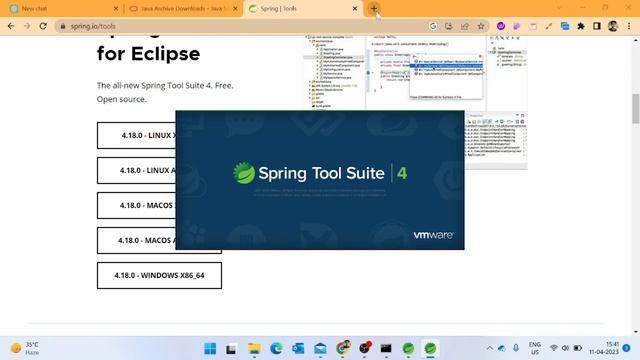640x360 pixels.
Task: Open File Explorer from the taskbar
Action: [254, 349]
